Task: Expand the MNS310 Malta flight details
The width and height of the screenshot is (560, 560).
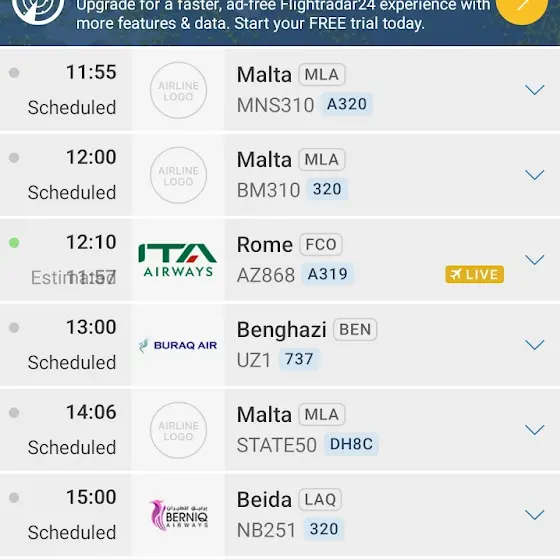Action: click(535, 90)
